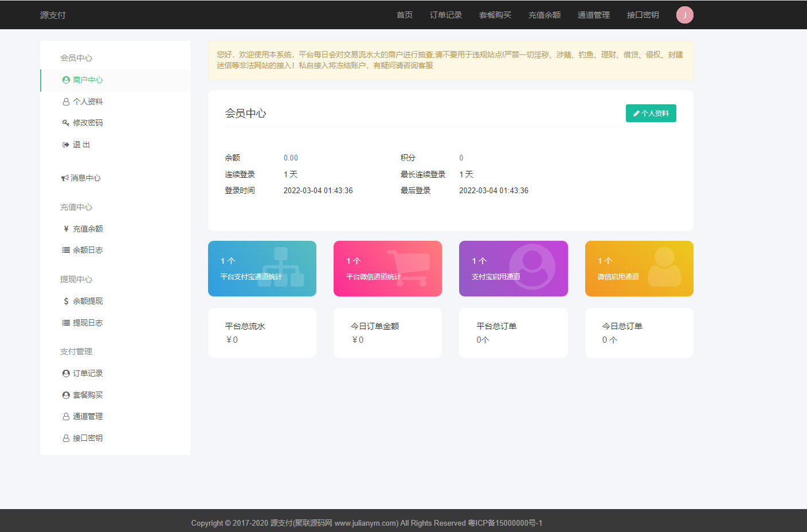Open 通道管理 in the left sidebar
This screenshot has width=807, height=532.
click(87, 416)
